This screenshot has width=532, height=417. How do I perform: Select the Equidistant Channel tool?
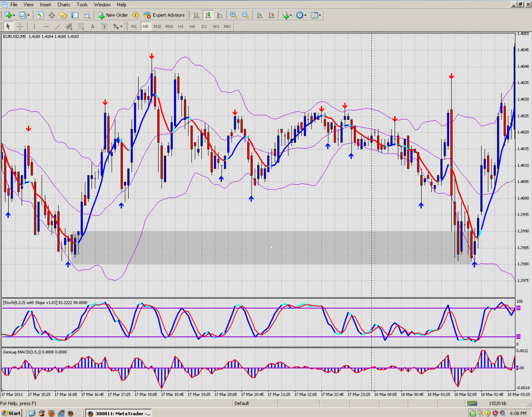pyautogui.click(x=69, y=26)
